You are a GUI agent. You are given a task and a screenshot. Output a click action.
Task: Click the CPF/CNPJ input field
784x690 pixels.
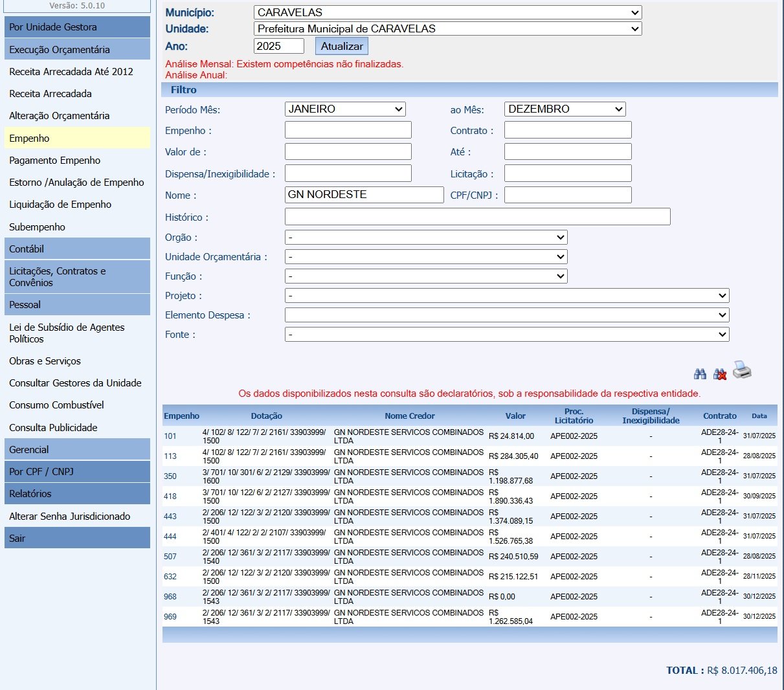click(567, 195)
